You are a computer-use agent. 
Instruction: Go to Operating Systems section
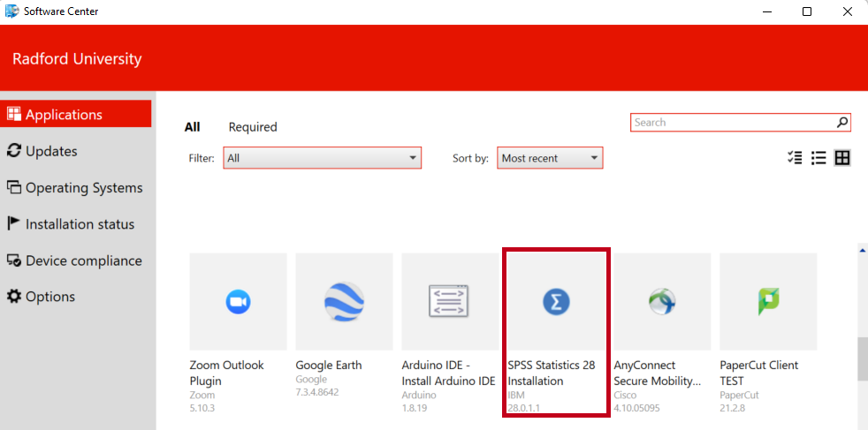(x=83, y=187)
